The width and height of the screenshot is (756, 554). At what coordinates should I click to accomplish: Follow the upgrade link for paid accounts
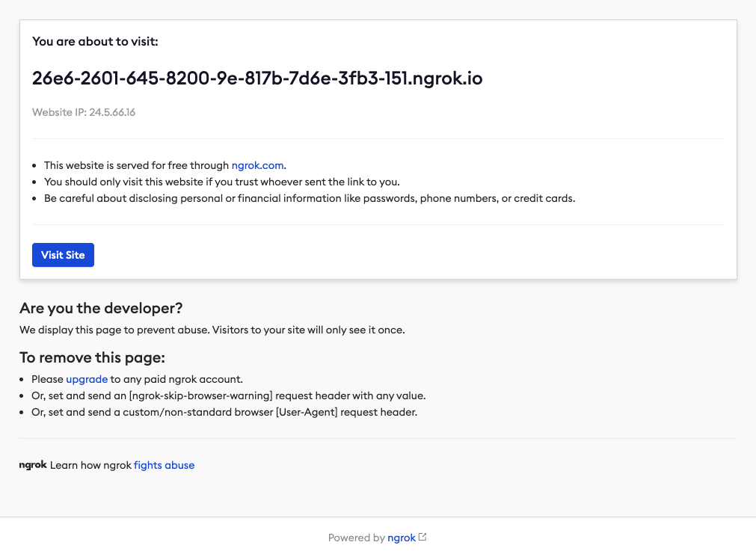tap(87, 379)
